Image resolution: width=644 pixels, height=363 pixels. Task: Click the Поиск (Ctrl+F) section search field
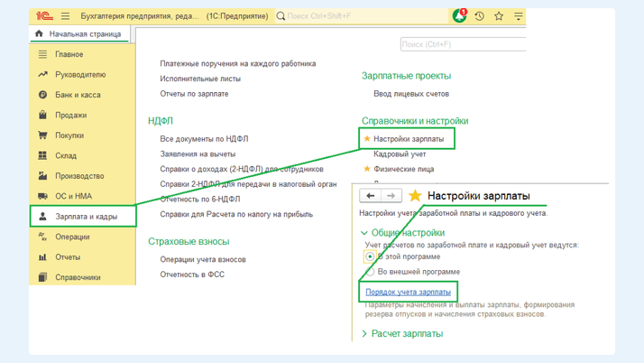[464, 44]
